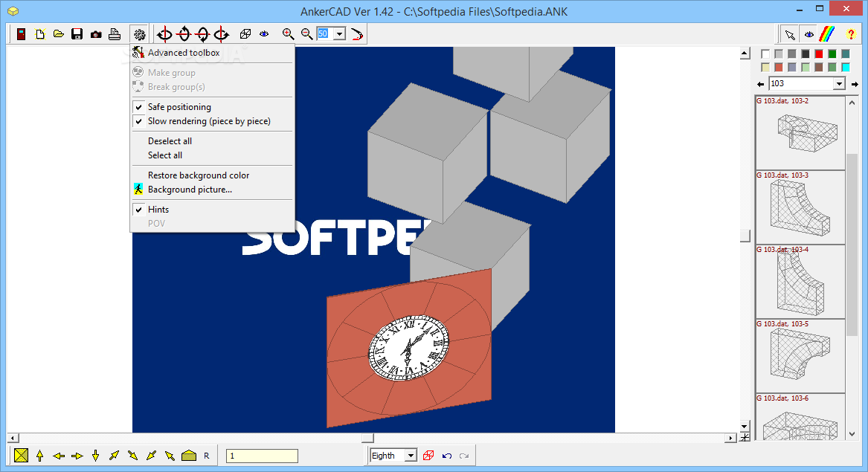Screen dimensions: 868x472
Task: Open help with the question mark icon
Action: [851, 34]
